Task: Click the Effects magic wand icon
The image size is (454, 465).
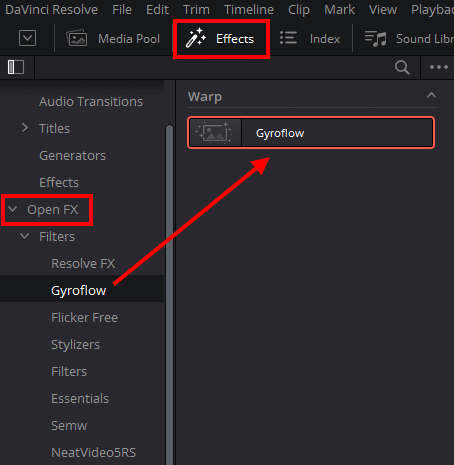Action: click(x=196, y=38)
